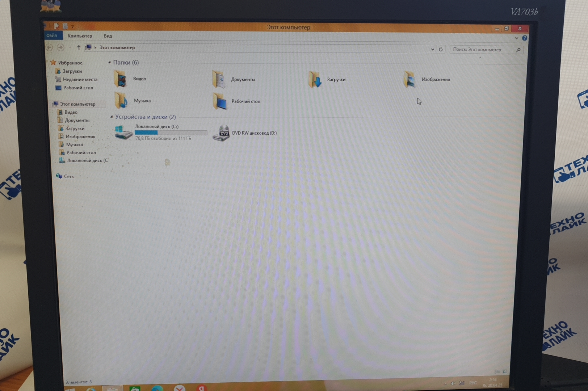Click the refresh button beside address bar
Screen dimensions: 588x391
[441, 50]
